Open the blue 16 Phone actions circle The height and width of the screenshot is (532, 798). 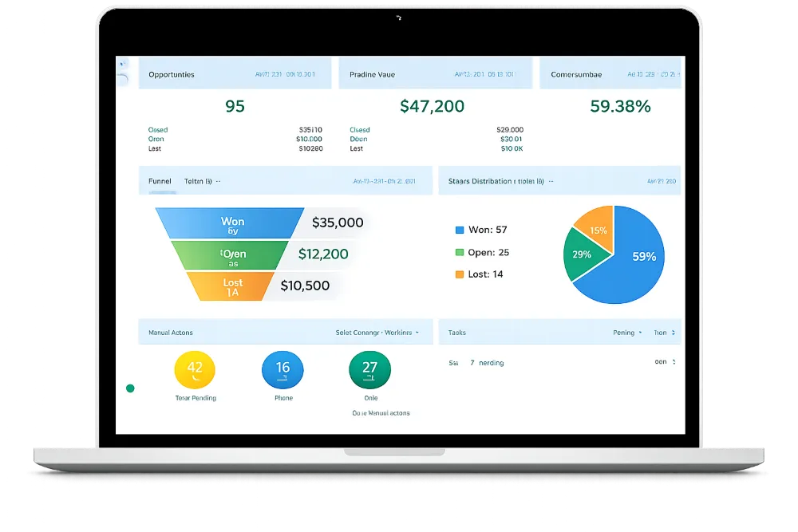282,370
